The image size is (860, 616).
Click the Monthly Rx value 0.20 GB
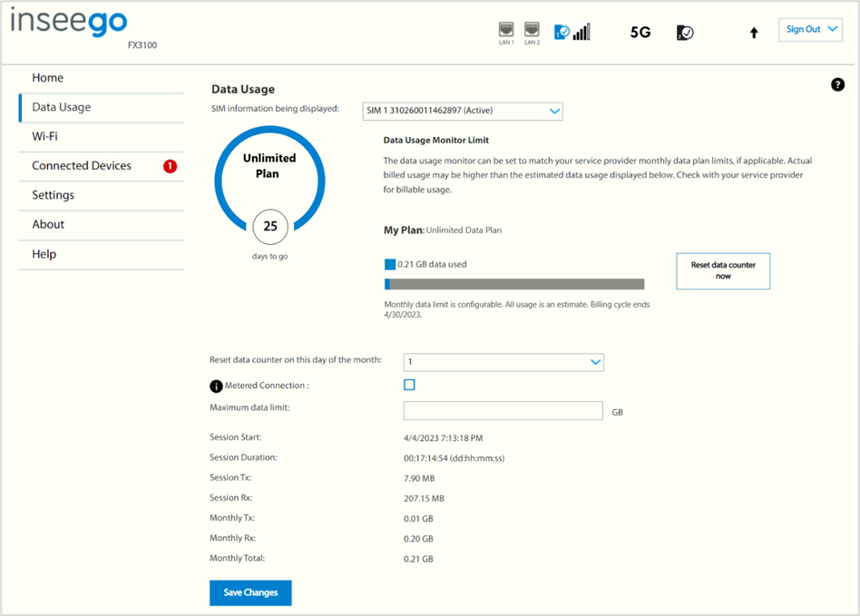click(x=418, y=539)
